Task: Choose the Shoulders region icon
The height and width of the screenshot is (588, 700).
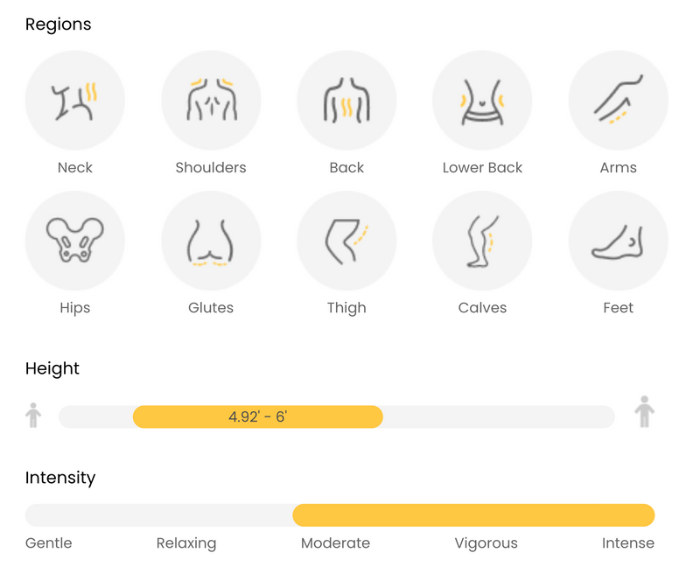Action: (x=211, y=100)
